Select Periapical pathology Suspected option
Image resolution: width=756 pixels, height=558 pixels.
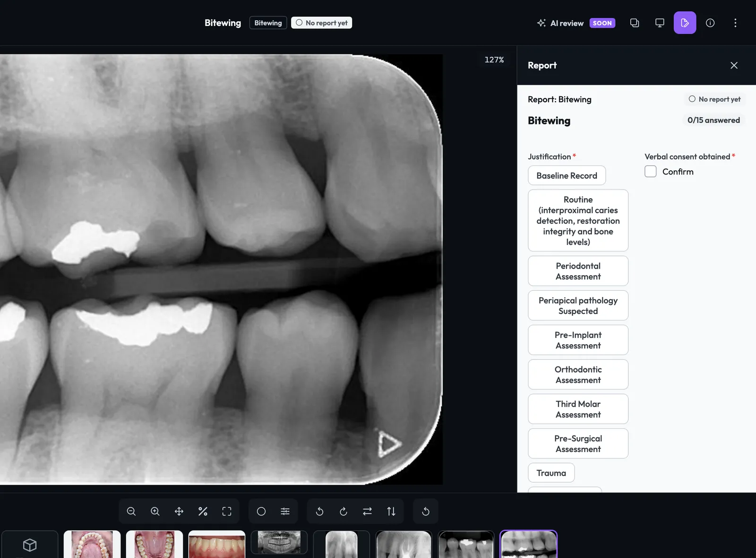point(578,305)
